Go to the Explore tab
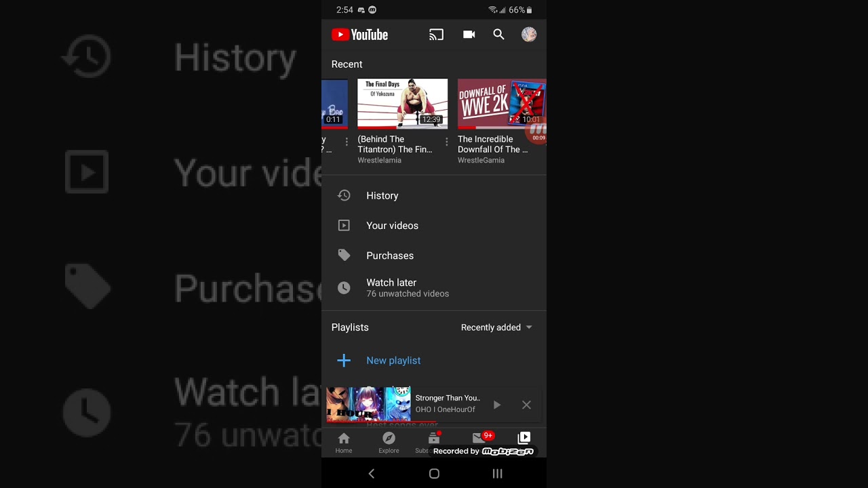Viewport: 868px width, 488px height. click(x=389, y=443)
